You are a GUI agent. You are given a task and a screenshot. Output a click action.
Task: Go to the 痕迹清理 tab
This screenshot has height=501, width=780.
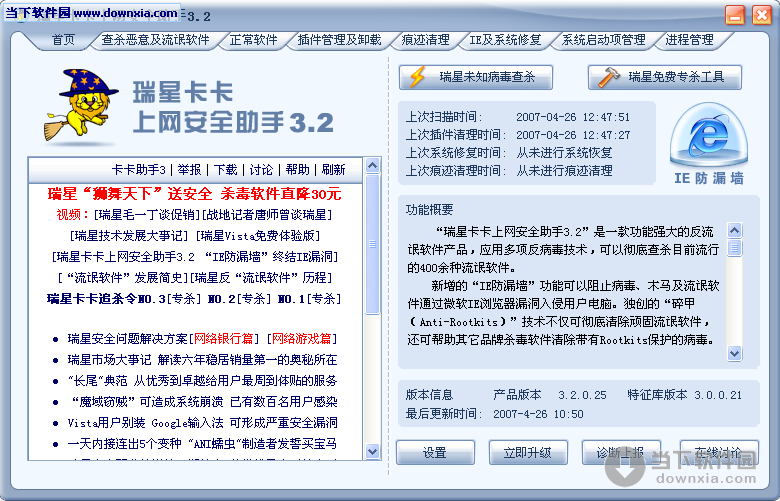coord(425,40)
